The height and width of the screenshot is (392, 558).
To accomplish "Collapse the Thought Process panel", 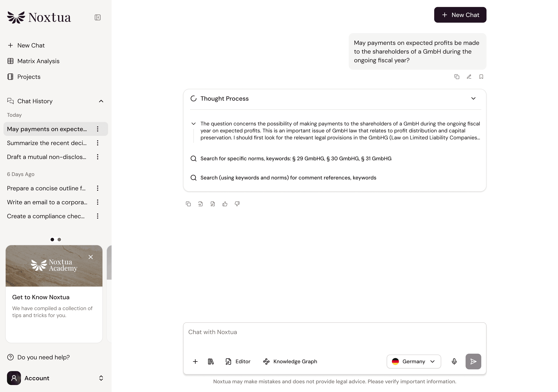I will [473, 98].
